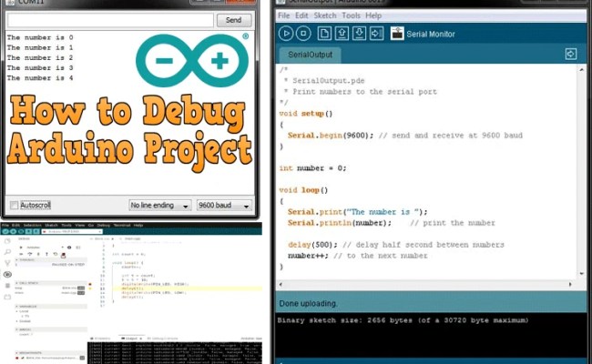592x364 pixels.
Task: Open the Debug menu in Arduino 2.0 window
Action: pyautogui.click(x=104, y=225)
